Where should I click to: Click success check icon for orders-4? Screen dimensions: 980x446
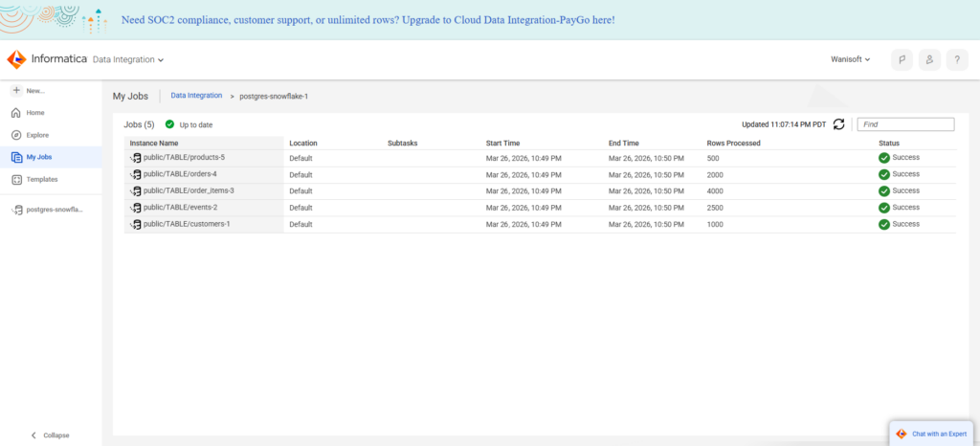[884, 174]
